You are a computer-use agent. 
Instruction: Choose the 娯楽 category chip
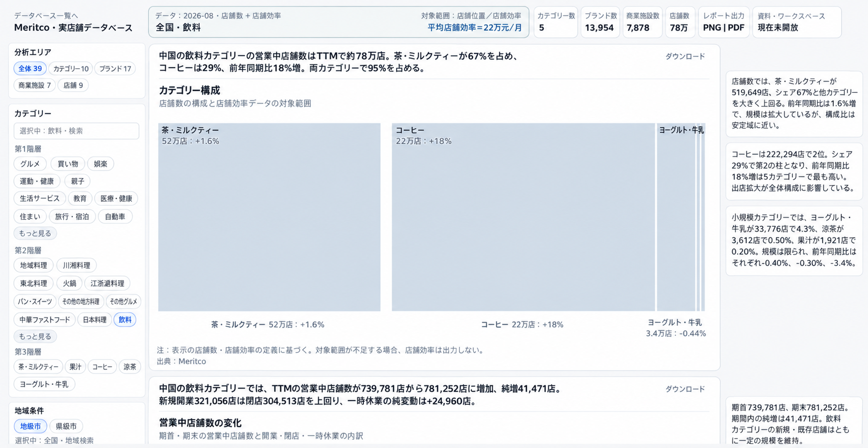point(100,164)
